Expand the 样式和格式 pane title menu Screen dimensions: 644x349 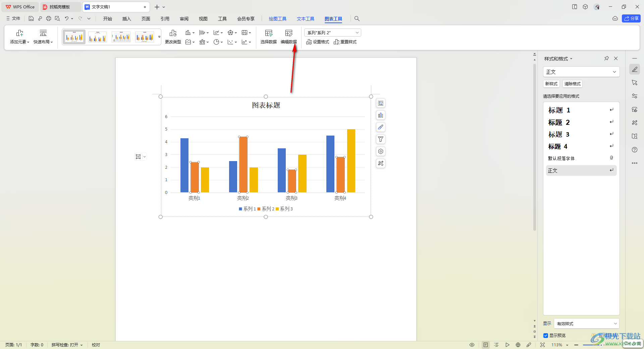click(x=558, y=59)
